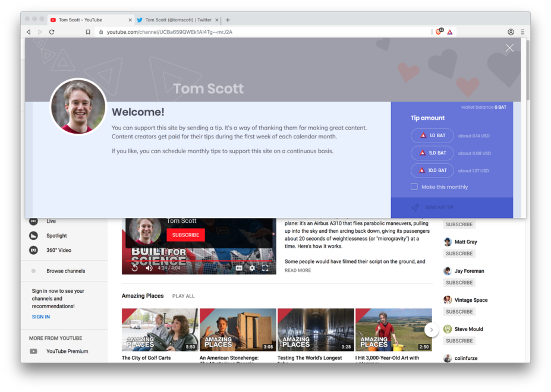
Task: Mute the video using speaker icon
Action: [149, 268]
